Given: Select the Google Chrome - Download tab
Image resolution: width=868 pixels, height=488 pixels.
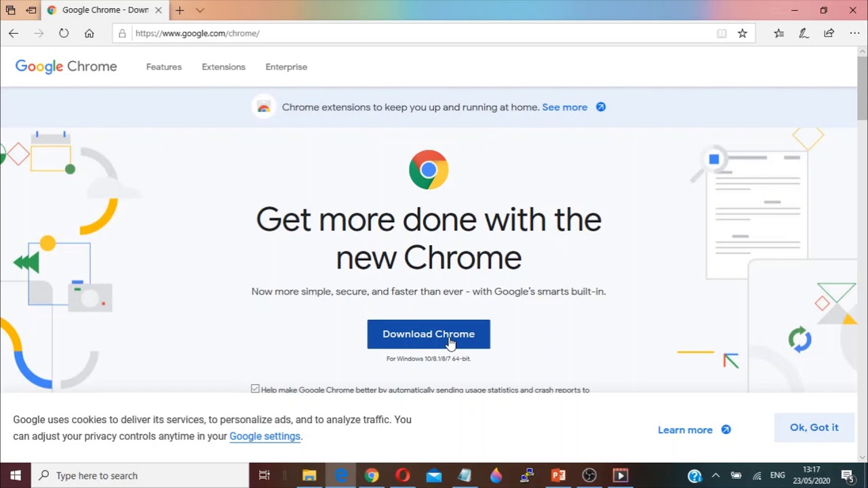Looking at the screenshot, I should click(x=105, y=10).
